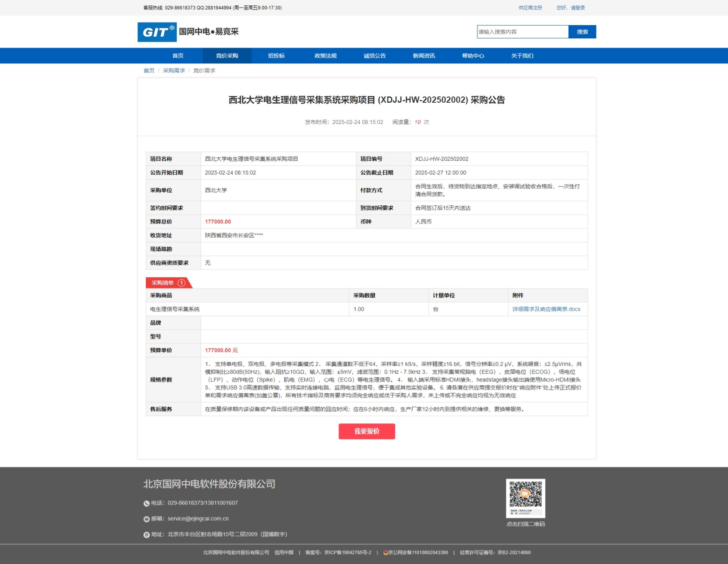This screenshot has height=564, width=728.
Task: Click 采购需求 in the breadcrumb
Action: 174,71
